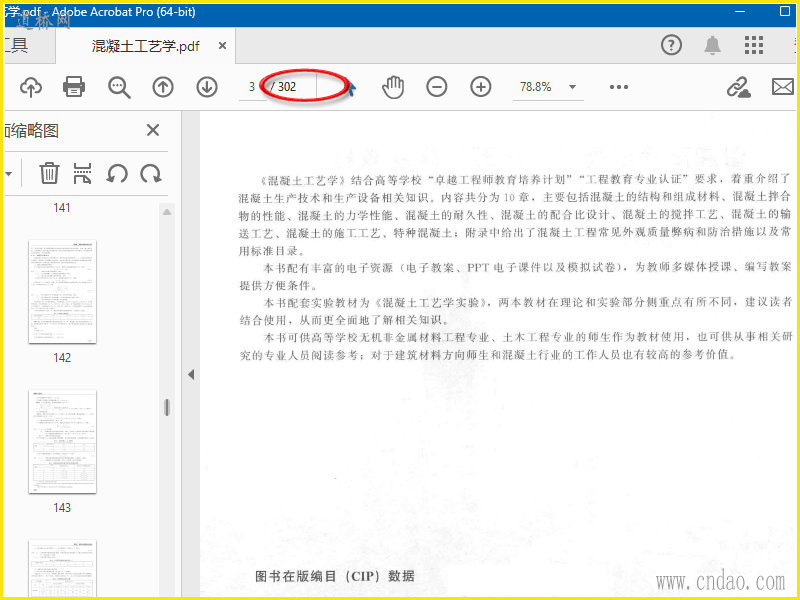800x600 pixels.
Task: Delete selected page thumbnails with trash icon
Action: pyautogui.click(x=49, y=173)
